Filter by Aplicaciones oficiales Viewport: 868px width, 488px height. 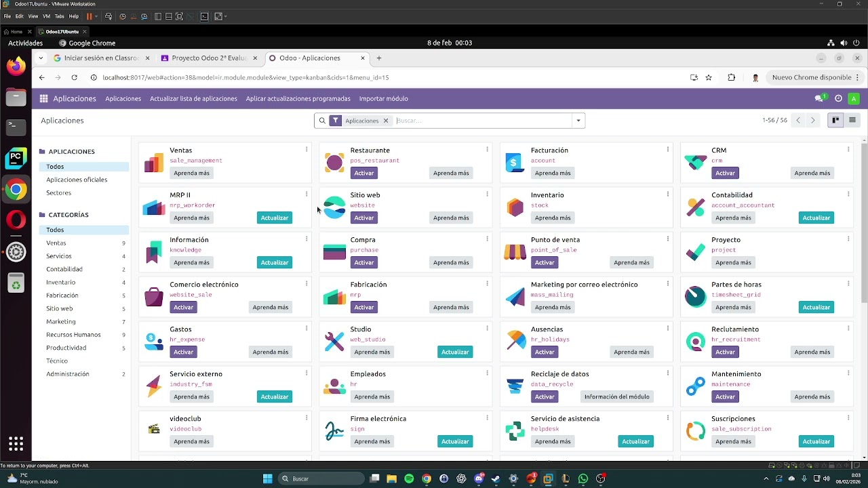77,180
